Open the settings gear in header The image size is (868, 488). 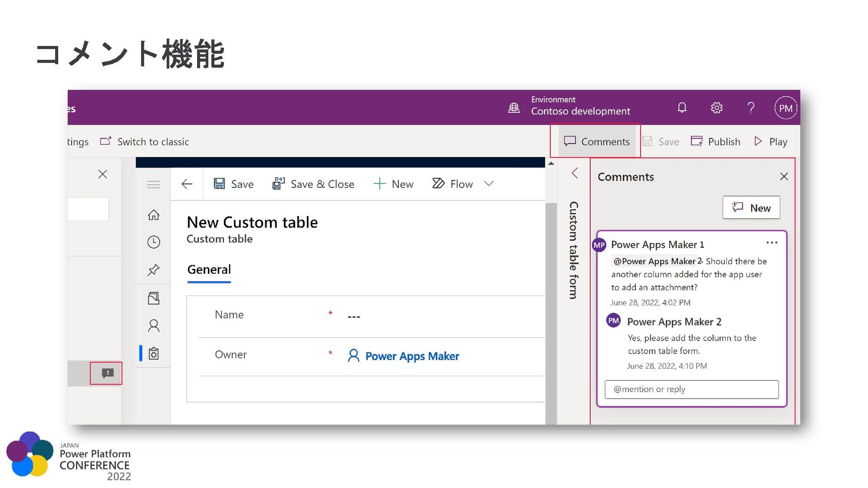(717, 108)
